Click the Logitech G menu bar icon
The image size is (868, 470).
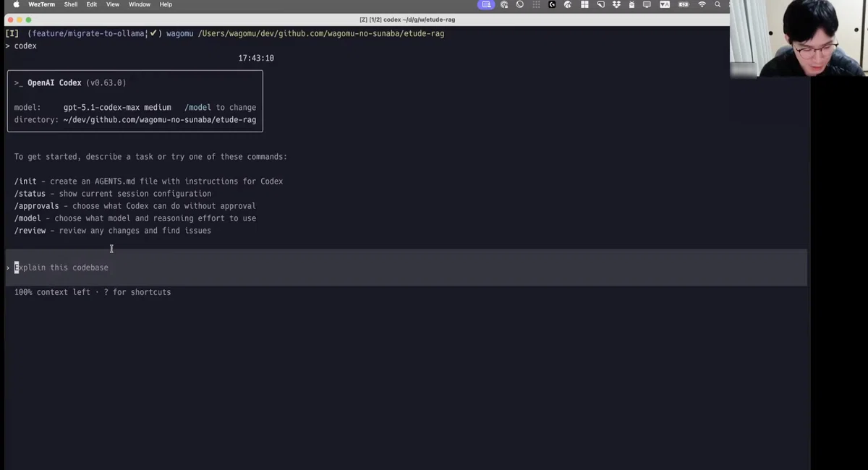click(552, 4)
